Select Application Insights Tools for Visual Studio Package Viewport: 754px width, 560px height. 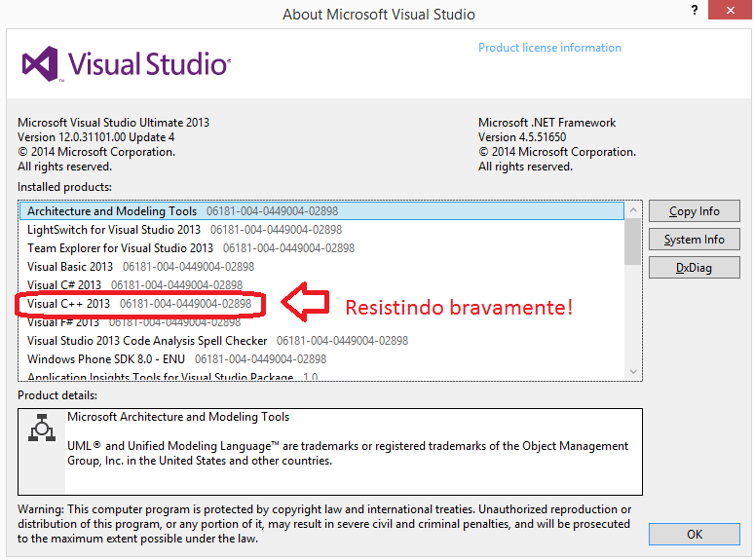coord(160,376)
